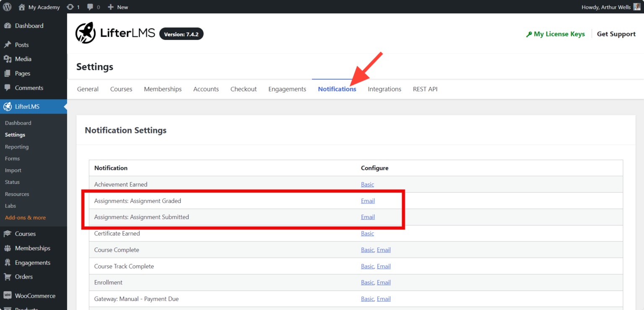The image size is (644, 310).
Task: Click the Dashboard gauge icon in sidebar
Action: [8, 26]
